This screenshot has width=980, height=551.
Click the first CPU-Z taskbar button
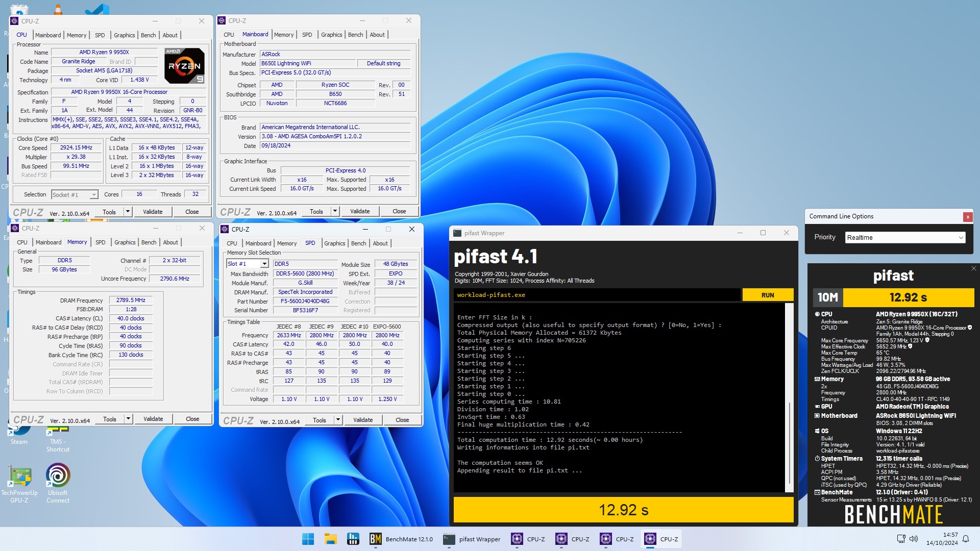[x=529, y=539]
